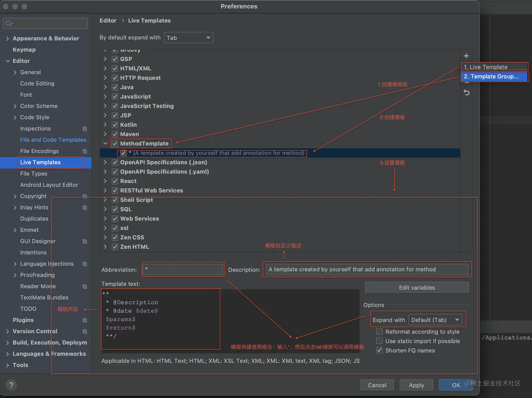Screen dimensions: 532x398
Task: Expand the Code Style node
Action: 15,117
